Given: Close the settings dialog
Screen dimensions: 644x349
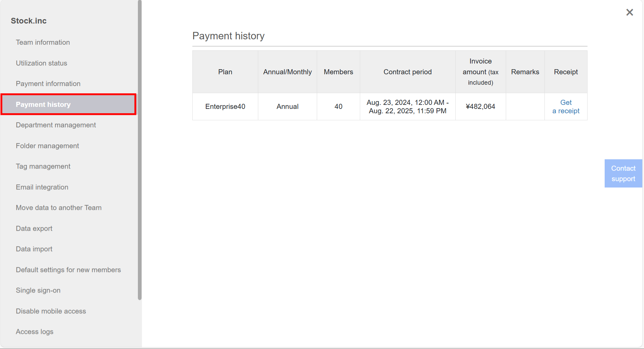Looking at the screenshot, I should pos(630,12).
